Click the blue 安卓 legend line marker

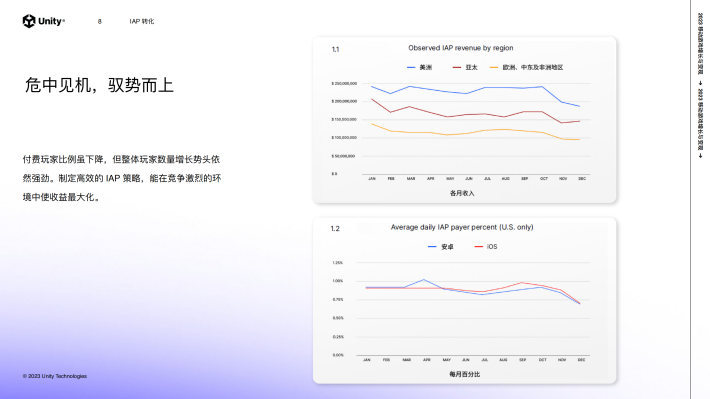[x=432, y=247]
